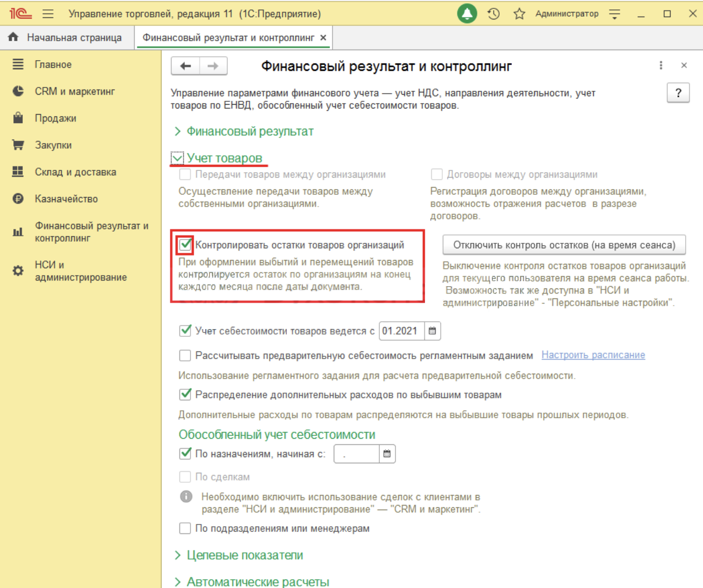Open the Закупки cart section

coord(53,145)
